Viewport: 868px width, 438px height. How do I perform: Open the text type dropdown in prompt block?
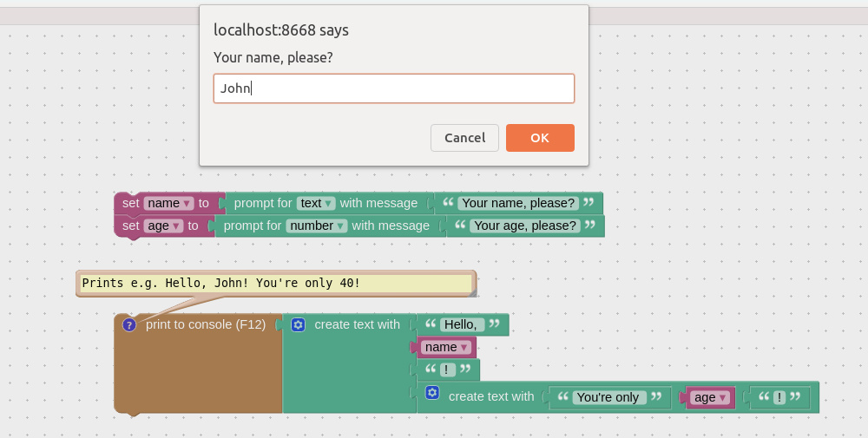click(316, 204)
